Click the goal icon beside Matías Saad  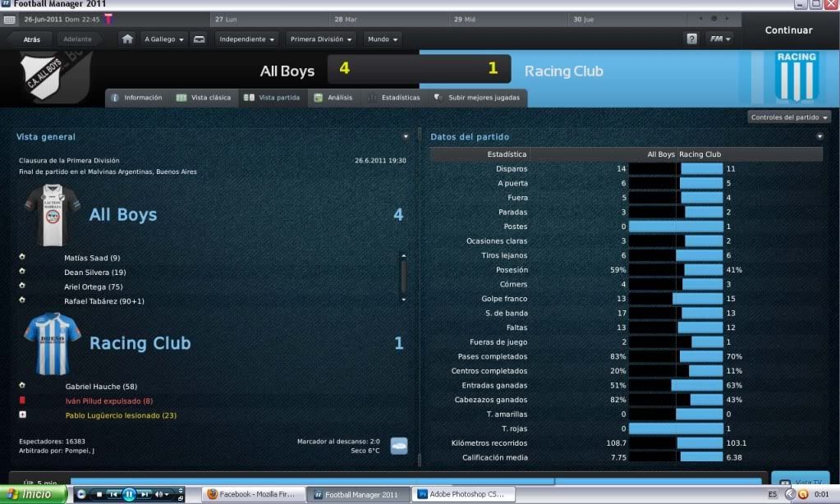(x=22, y=257)
